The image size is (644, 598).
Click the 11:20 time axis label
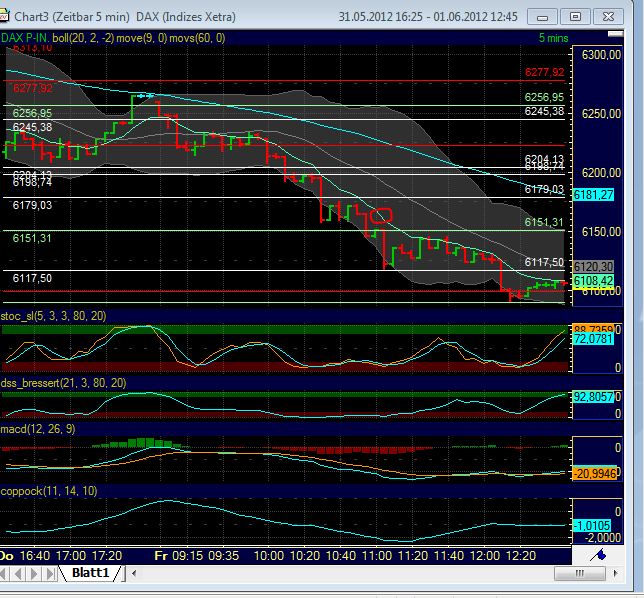[413, 556]
